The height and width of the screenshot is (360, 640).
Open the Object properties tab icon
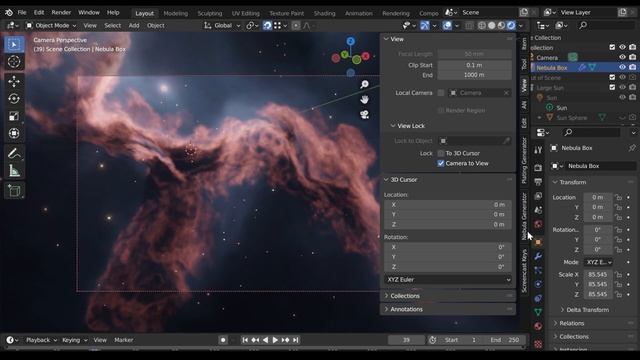pos(538,242)
